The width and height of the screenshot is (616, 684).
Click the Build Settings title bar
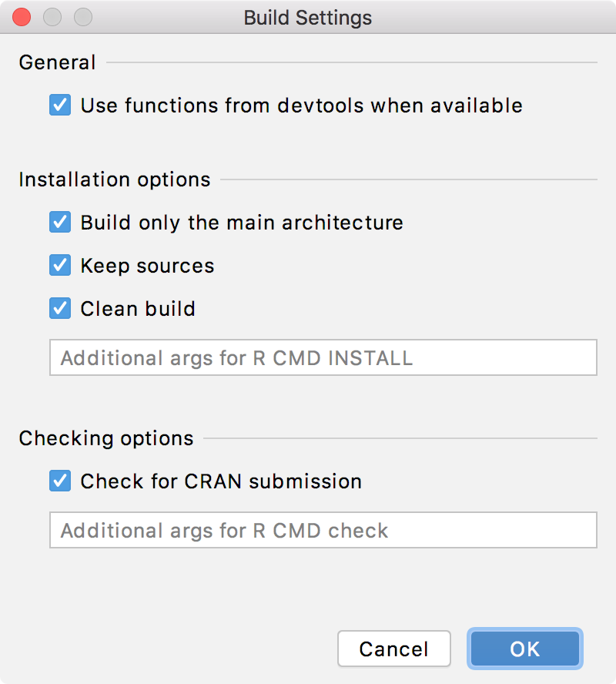pos(308,17)
